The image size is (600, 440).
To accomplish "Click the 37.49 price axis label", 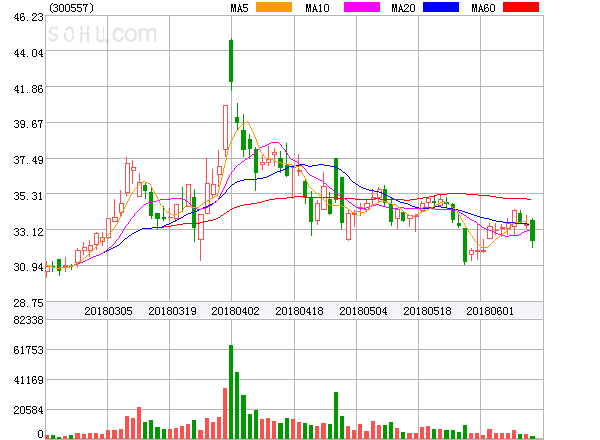I will pos(29,160).
